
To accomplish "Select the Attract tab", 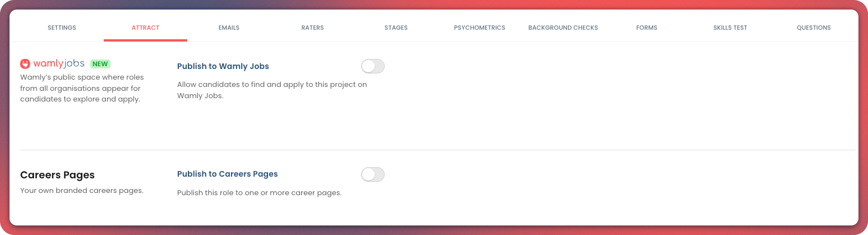I will point(145,27).
